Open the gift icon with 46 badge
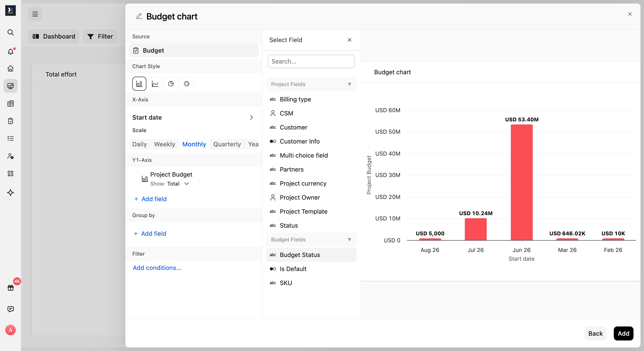The height and width of the screenshot is (351, 644). coord(11,287)
